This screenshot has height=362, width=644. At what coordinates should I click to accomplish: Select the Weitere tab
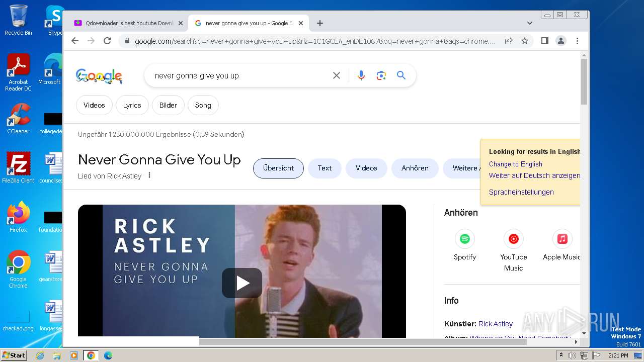[x=462, y=168]
